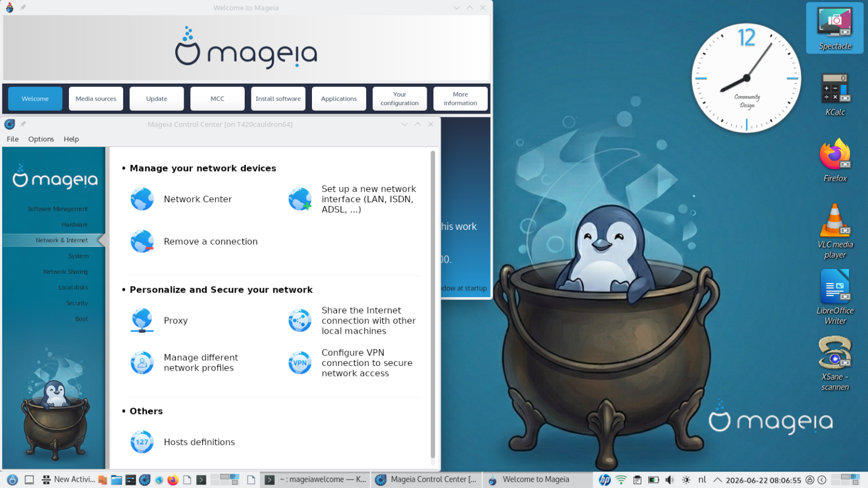Screen dimensions: 868x488
Task: Open the Options menu
Action: tap(41, 139)
